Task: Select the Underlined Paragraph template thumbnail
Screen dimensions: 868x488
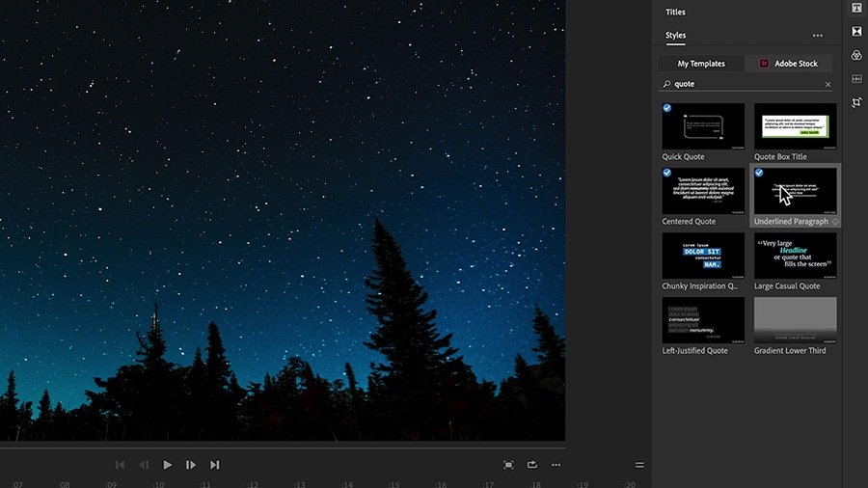Action: pyautogui.click(x=795, y=191)
